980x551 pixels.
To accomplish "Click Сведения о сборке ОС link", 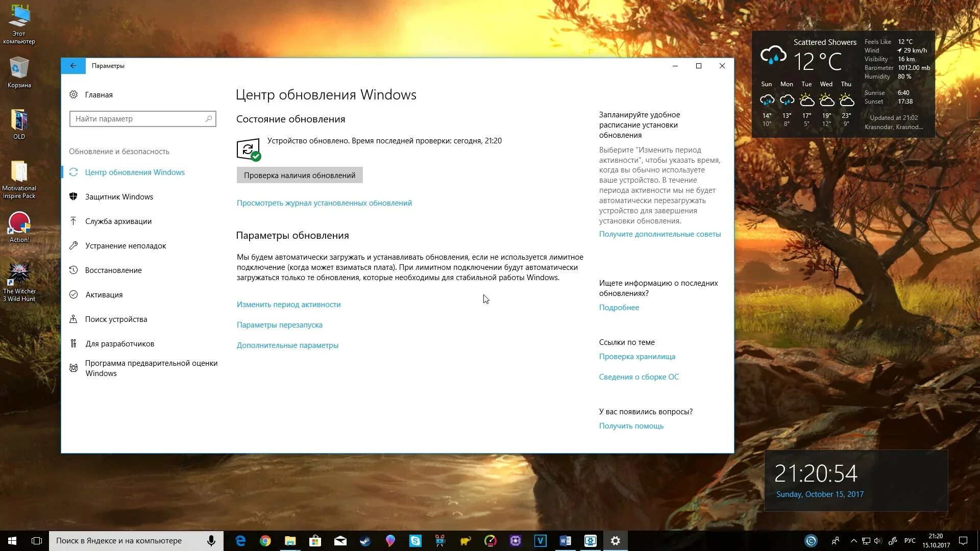I will pyautogui.click(x=639, y=377).
